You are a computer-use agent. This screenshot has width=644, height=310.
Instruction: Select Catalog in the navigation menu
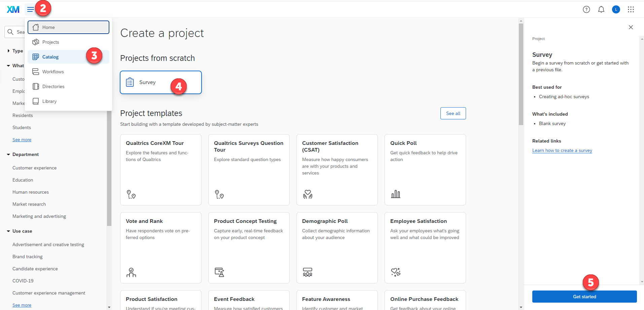[69, 57]
